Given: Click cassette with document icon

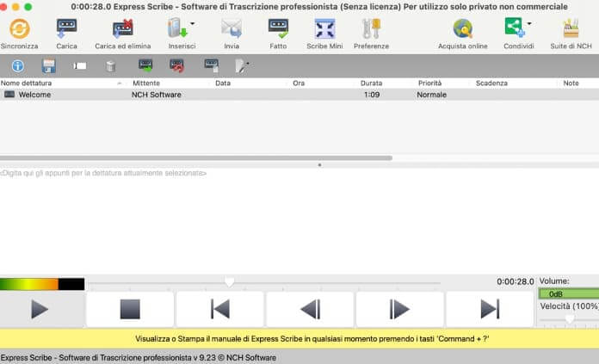Looking at the screenshot, I should (211, 65).
